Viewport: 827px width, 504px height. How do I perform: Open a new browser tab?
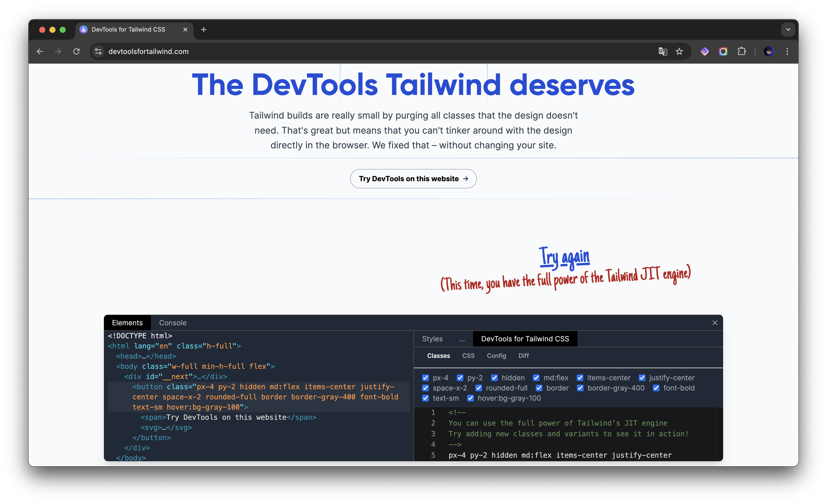(x=203, y=30)
